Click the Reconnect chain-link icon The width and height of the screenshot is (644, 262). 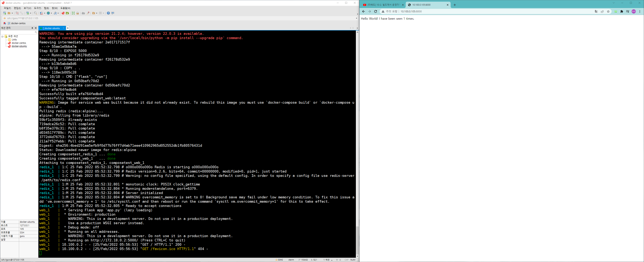point(22,13)
